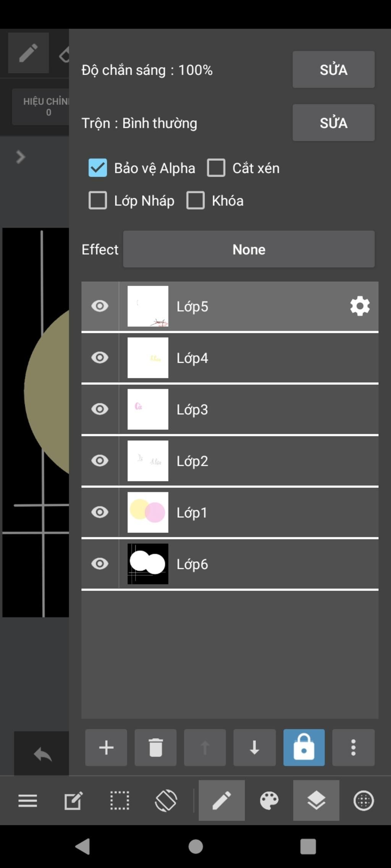Image resolution: width=391 pixels, height=868 pixels.
Task: Delete the selected layer with trash icon
Action: (155, 747)
